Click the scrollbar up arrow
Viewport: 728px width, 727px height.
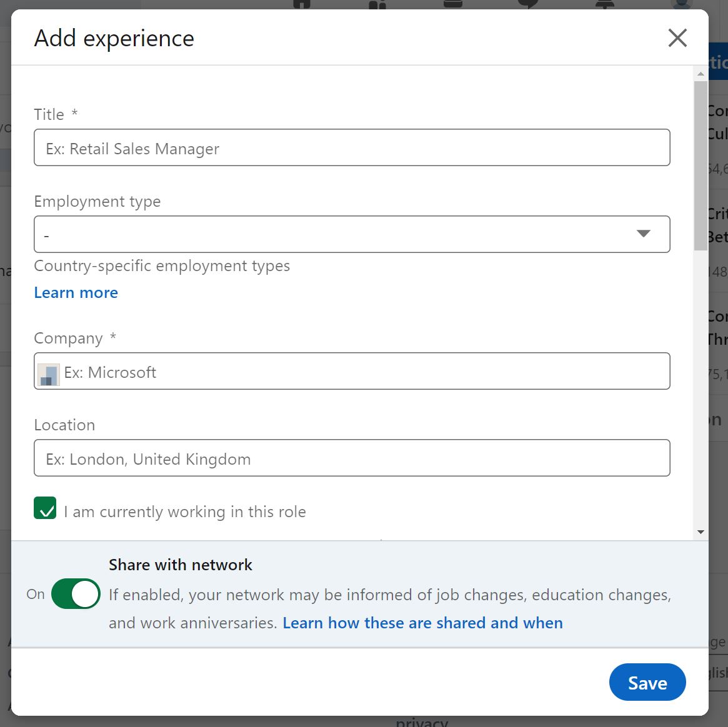[x=701, y=74]
